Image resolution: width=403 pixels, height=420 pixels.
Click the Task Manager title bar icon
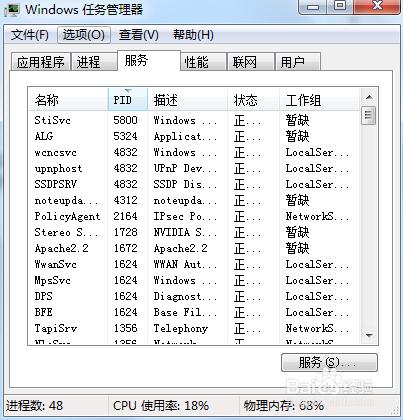(11, 9)
